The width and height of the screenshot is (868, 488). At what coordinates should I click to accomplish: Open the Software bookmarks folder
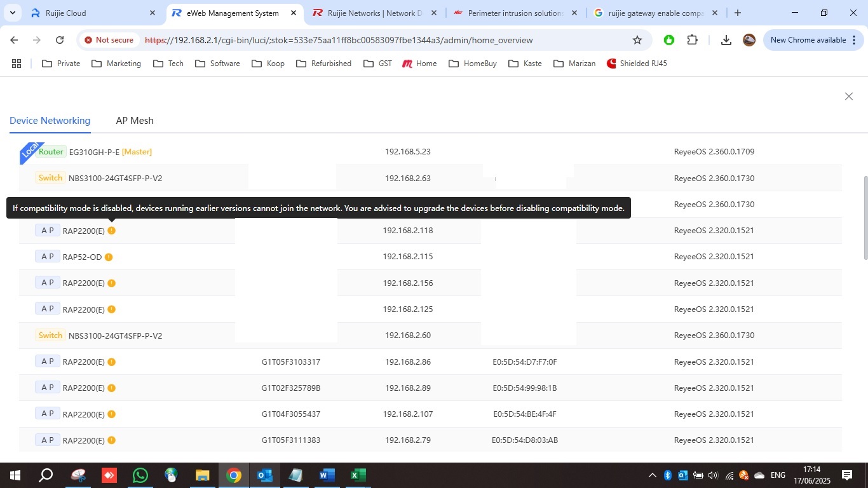click(x=217, y=64)
